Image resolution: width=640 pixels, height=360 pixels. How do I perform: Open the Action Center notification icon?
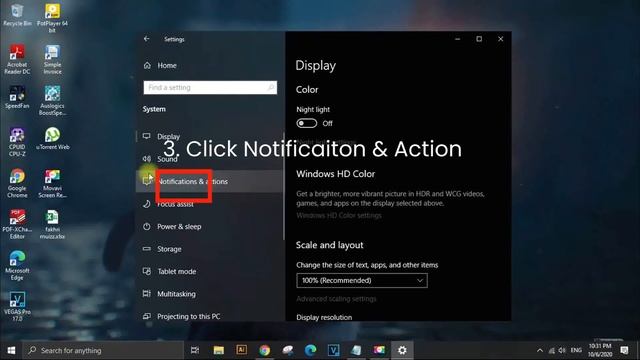pyautogui.click(x=624, y=350)
